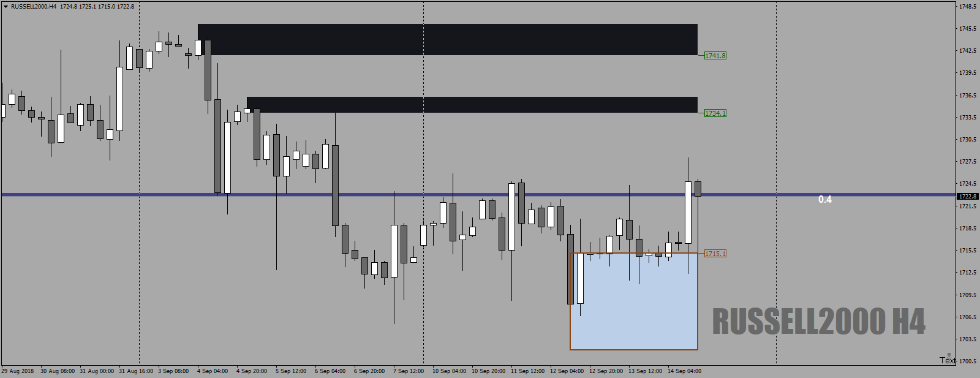Viewport: 980px width, 378px height.
Task: Click the OHLC values 1724.8 1725.1 1715.0 1722.8
Action: pos(97,6)
